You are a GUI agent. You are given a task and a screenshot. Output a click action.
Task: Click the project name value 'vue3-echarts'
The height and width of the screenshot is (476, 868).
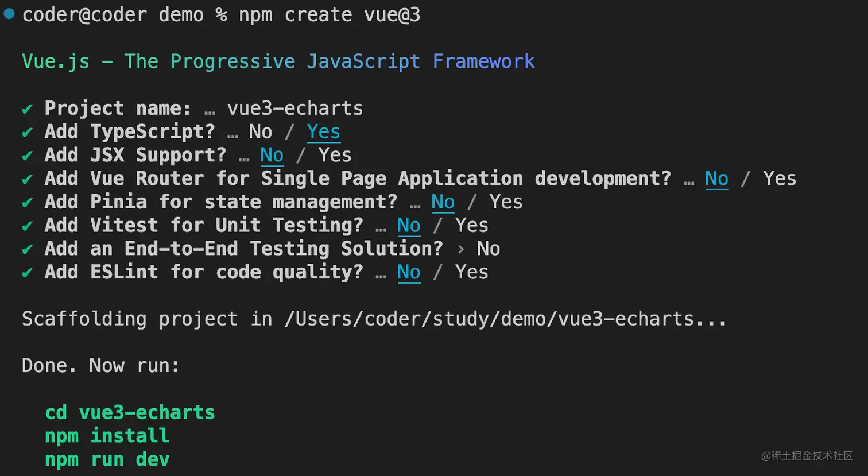coord(295,109)
